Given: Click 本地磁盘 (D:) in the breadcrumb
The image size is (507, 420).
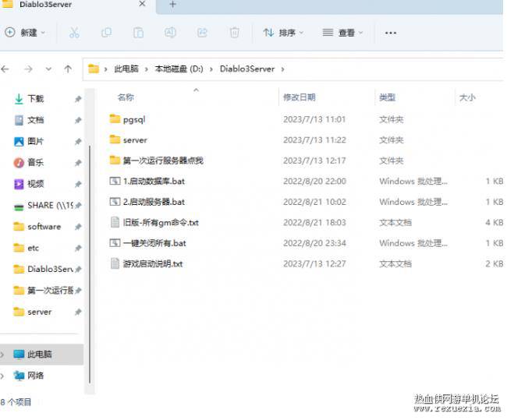Looking at the screenshot, I should (x=179, y=69).
